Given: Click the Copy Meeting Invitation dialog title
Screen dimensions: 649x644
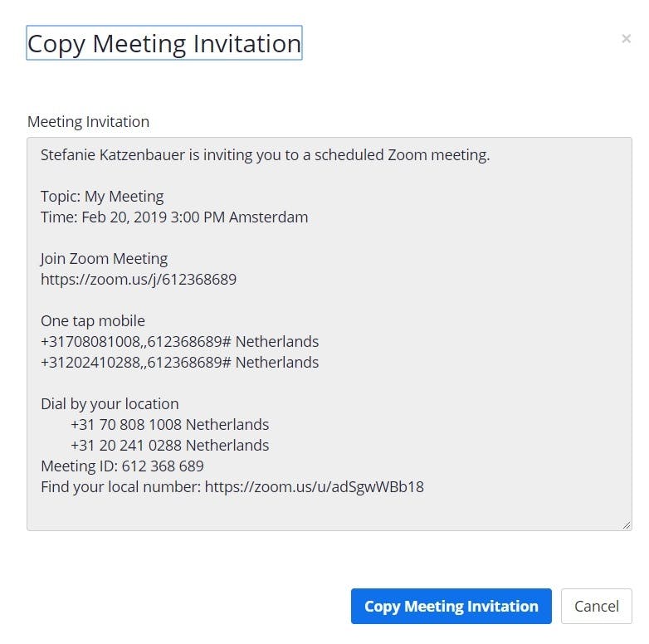Looking at the screenshot, I should click(x=164, y=43).
